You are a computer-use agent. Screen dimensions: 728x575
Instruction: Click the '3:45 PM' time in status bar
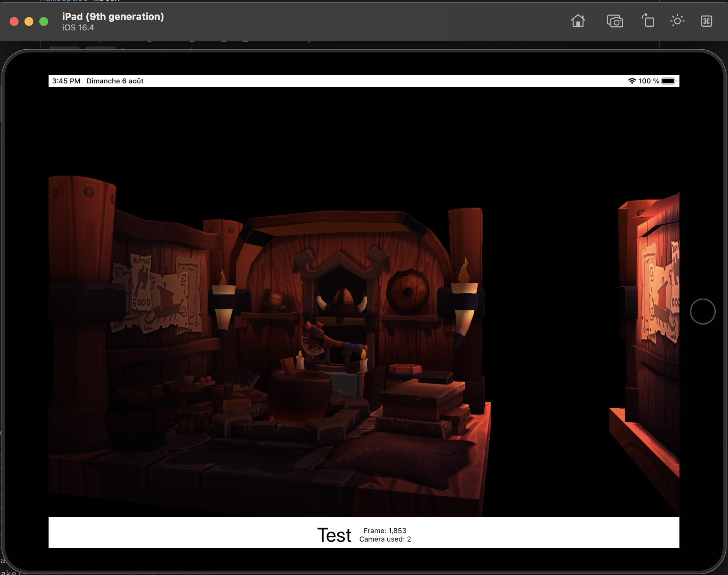(x=66, y=81)
